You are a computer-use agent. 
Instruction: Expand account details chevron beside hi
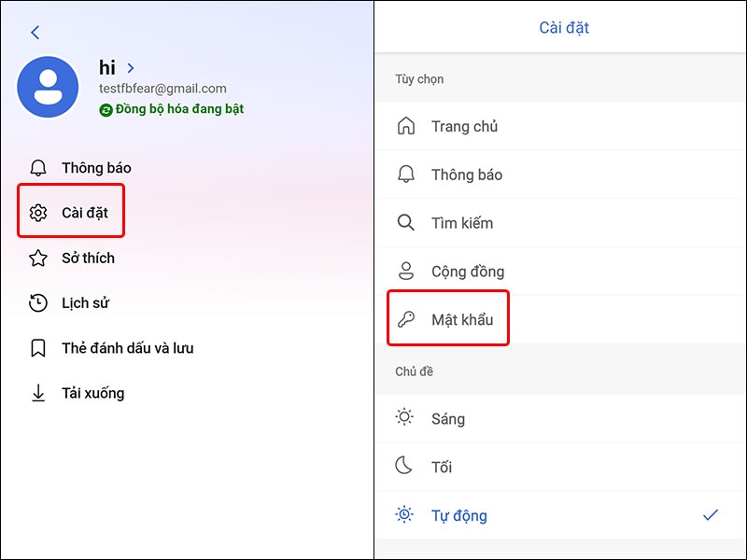(131, 68)
